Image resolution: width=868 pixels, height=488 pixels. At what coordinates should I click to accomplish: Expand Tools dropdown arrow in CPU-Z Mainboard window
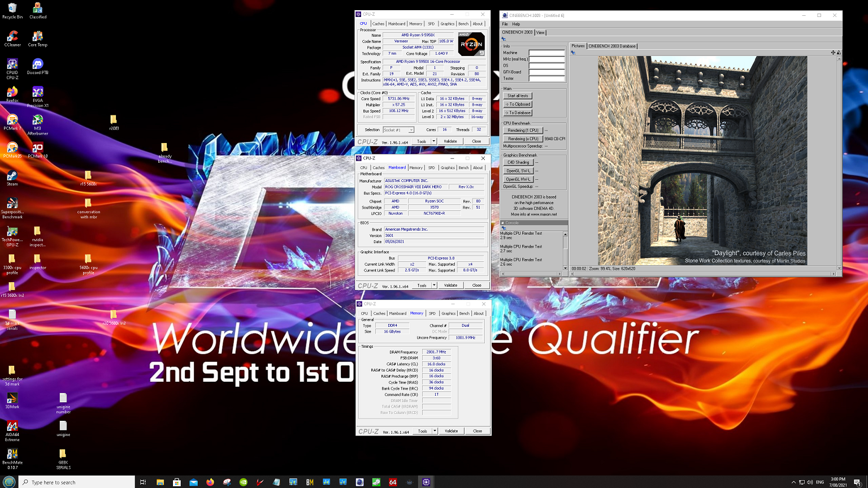tap(434, 285)
